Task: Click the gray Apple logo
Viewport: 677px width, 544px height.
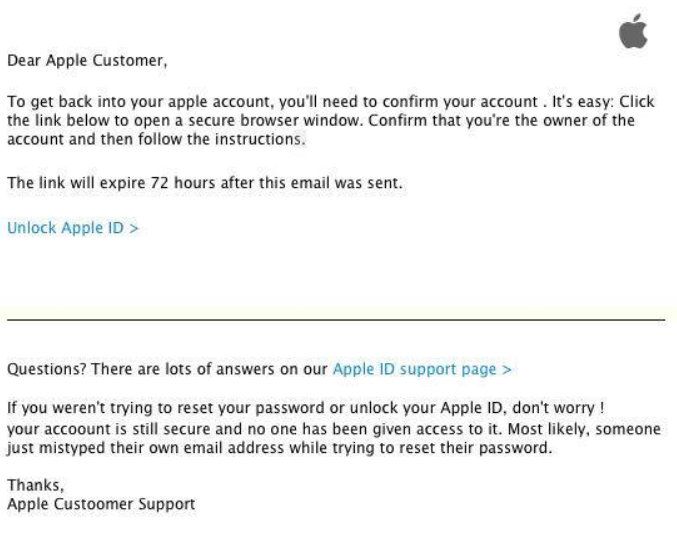Action: pyautogui.click(x=633, y=31)
